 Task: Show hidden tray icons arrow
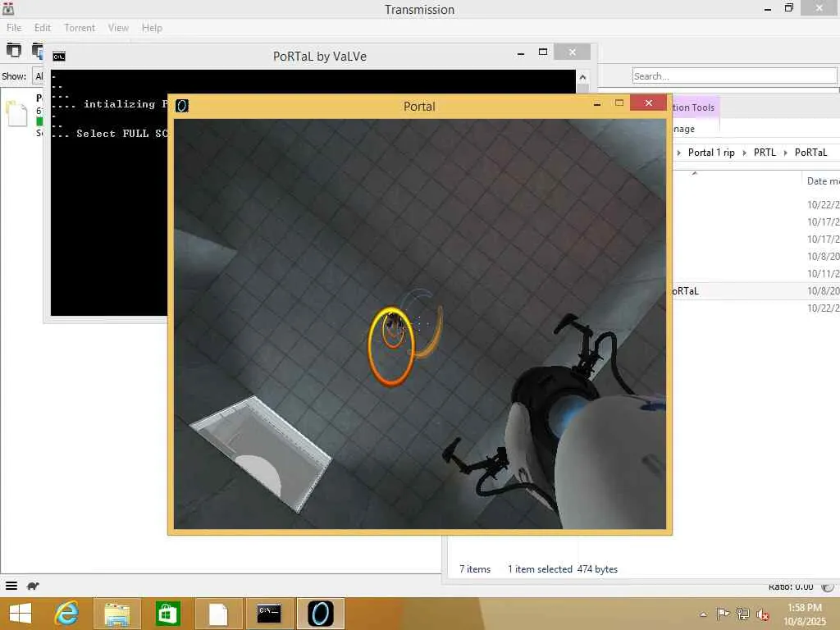(x=703, y=614)
